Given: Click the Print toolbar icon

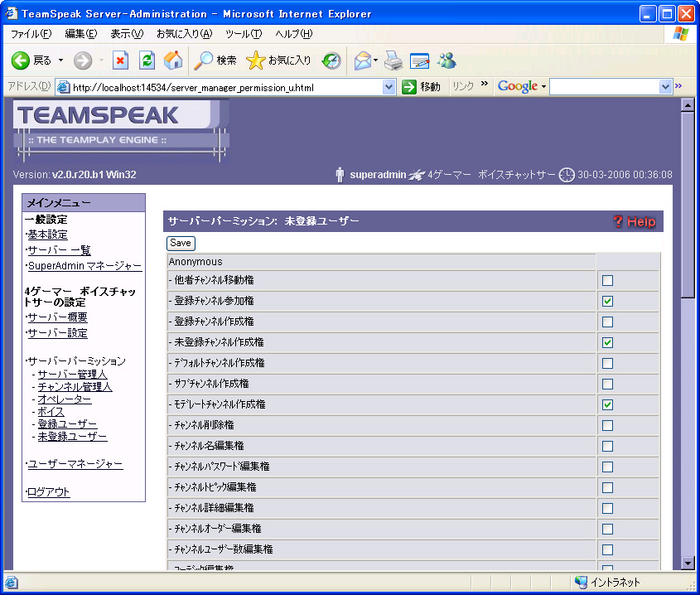Looking at the screenshot, I should [x=393, y=60].
